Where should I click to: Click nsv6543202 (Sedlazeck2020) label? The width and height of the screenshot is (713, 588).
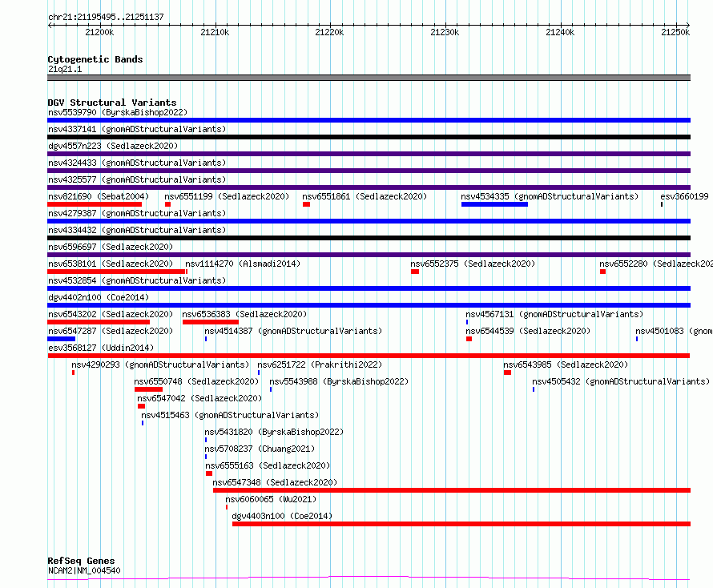pos(111,314)
